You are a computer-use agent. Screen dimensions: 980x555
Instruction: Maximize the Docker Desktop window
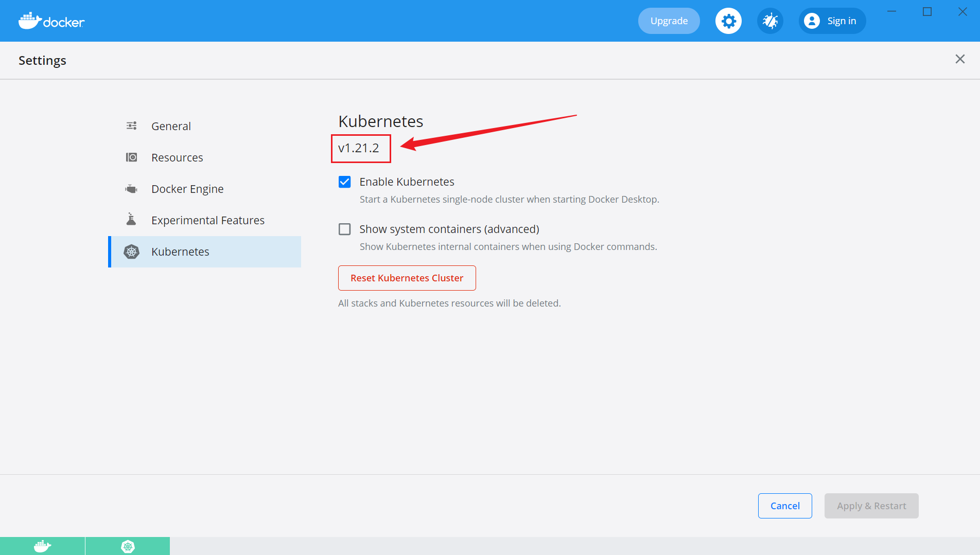coord(927,11)
